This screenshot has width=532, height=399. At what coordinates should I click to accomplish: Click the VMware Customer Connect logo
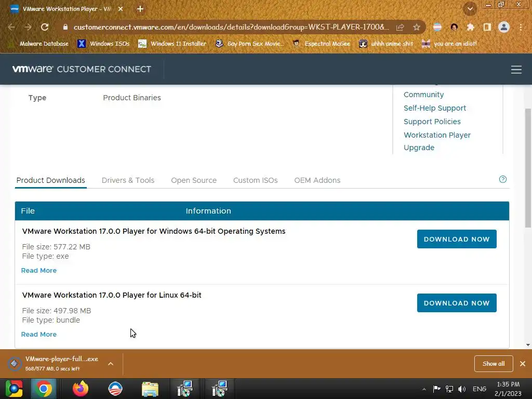pos(82,69)
